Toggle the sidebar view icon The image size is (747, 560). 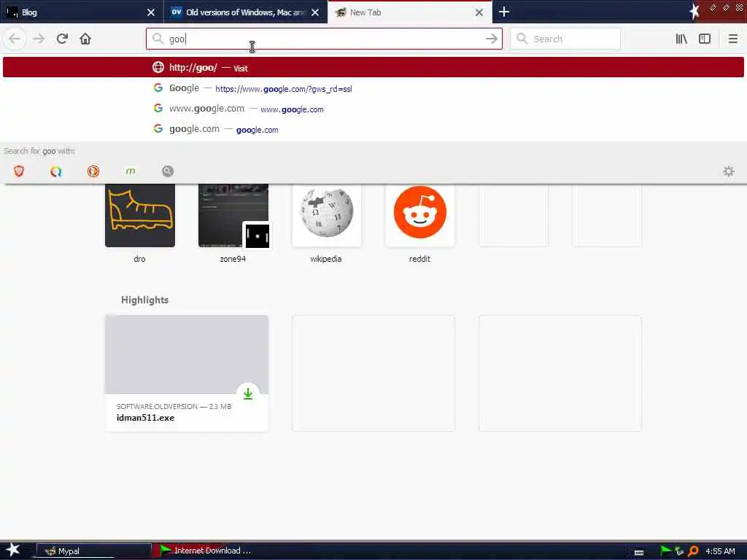705,39
